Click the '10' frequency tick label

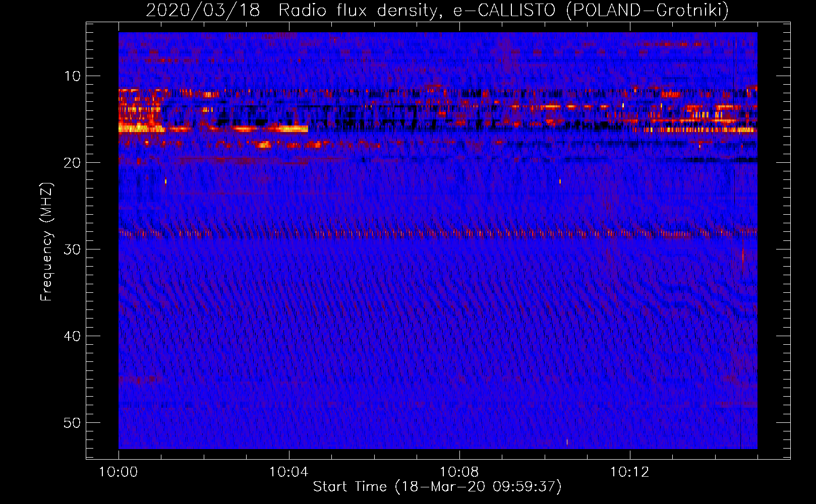click(x=73, y=76)
